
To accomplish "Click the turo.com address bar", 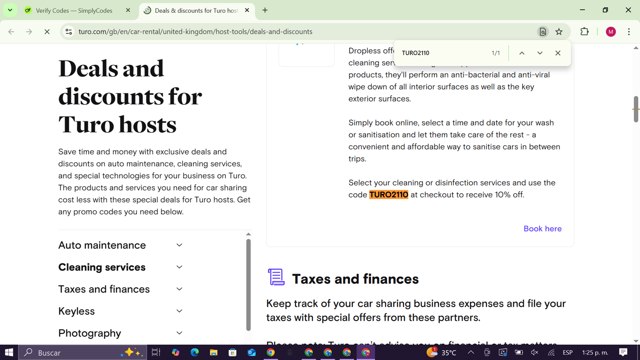I will click(302, 31).
